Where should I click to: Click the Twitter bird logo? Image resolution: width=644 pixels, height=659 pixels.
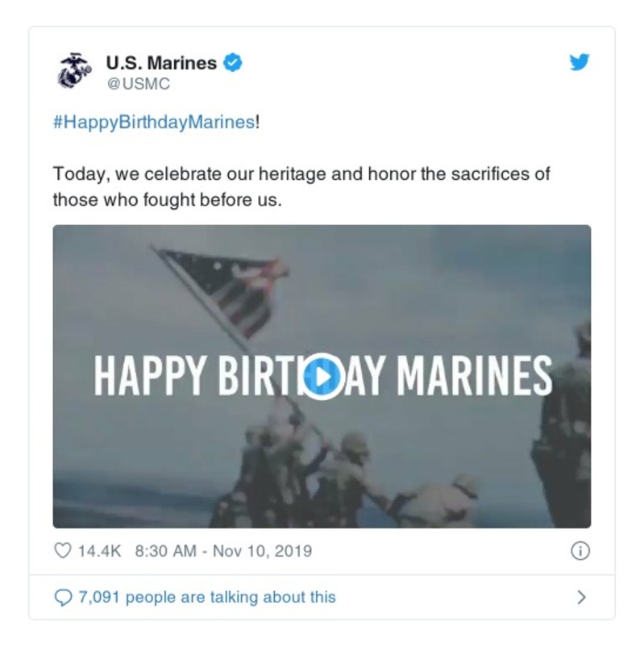pos(580,63)
